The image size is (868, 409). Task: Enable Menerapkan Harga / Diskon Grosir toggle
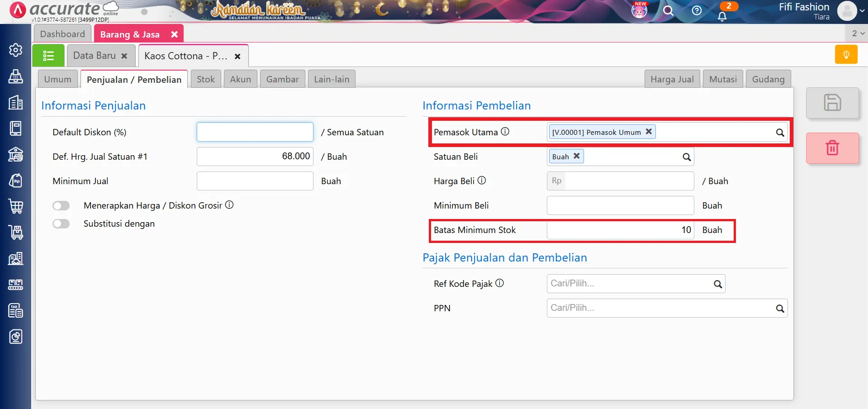61,206
